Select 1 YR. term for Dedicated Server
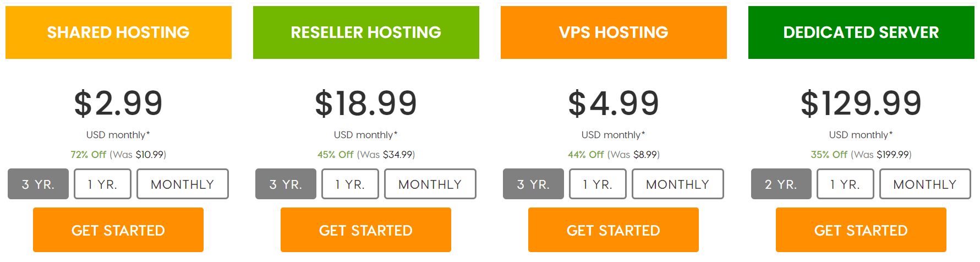Screen dimensions: 980x262 pos(845,184)
